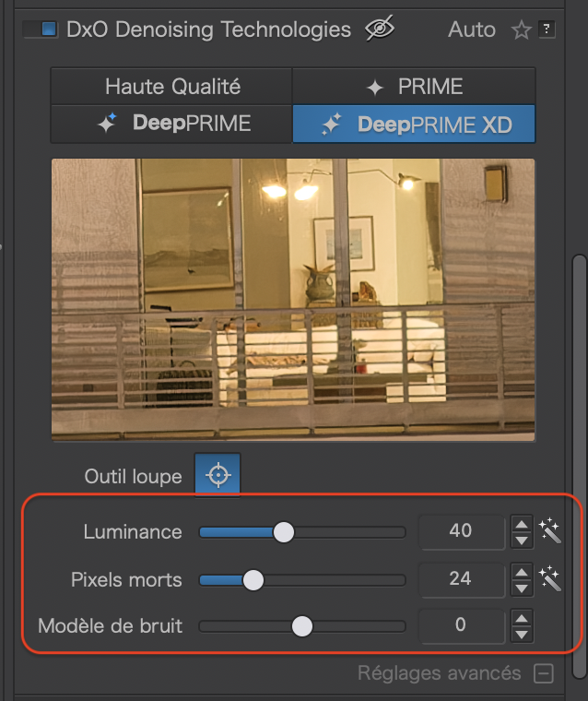Increase Luminance with the up arrow
588x701 pixels.
[x=522, y=524]
